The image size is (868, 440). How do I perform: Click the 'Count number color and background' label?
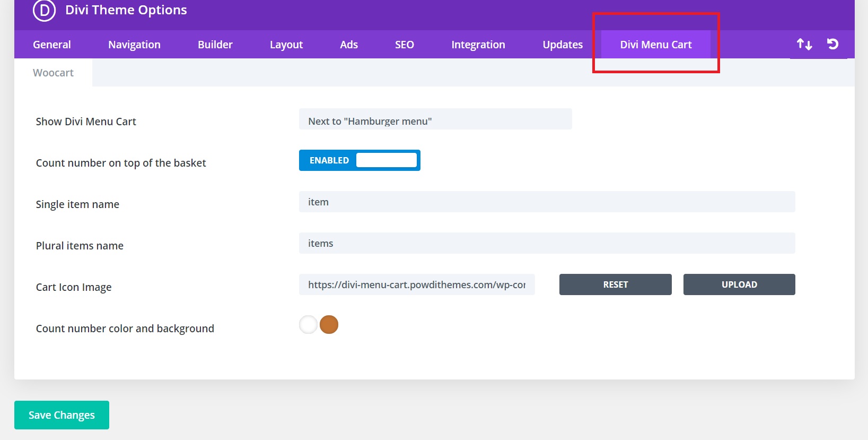click(x=125, y=329)
